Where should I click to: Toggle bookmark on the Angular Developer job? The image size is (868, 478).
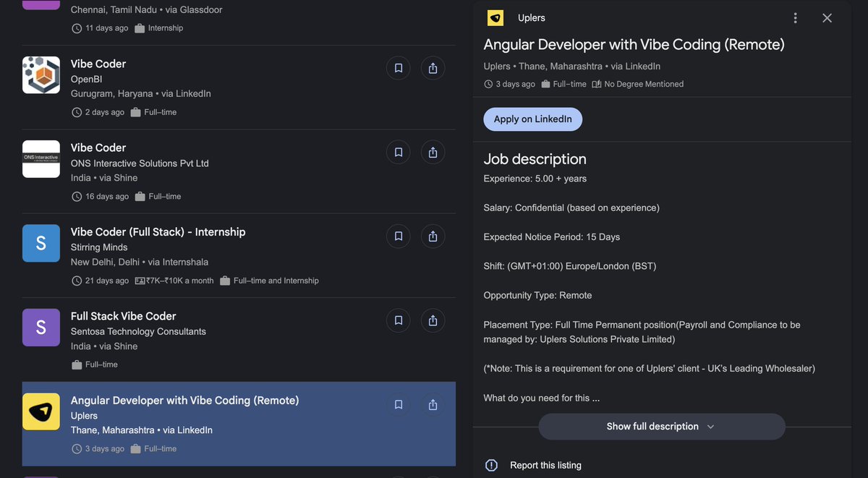tap(398, 404)
